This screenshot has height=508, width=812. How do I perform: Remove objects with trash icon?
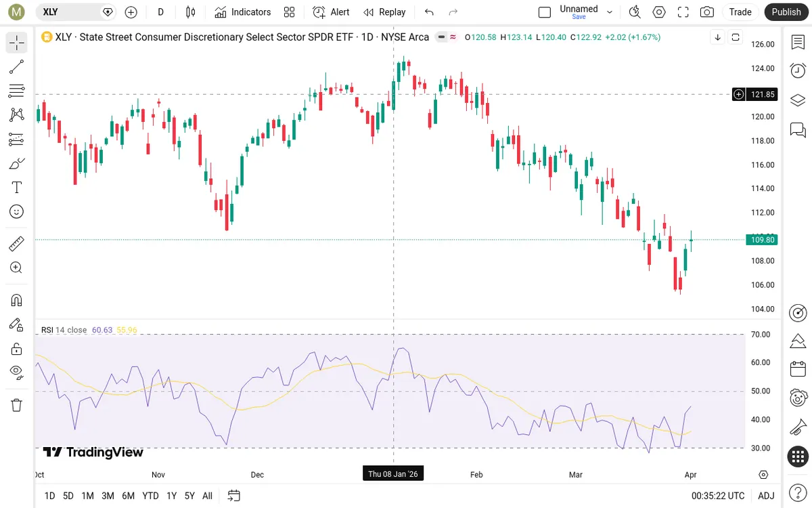click(17, 405)
